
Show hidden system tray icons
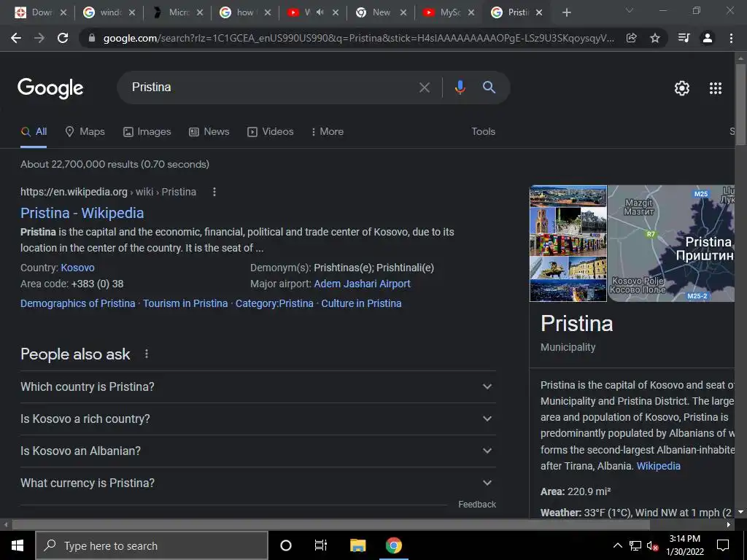[x=617, y=545]
